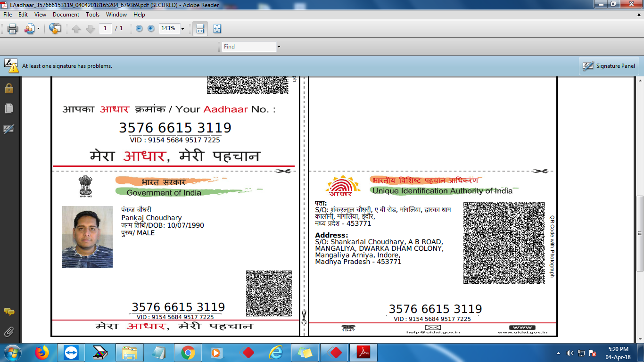Click the vertical scrollbar thumb
644x362 pixels.
coord(640,233)
